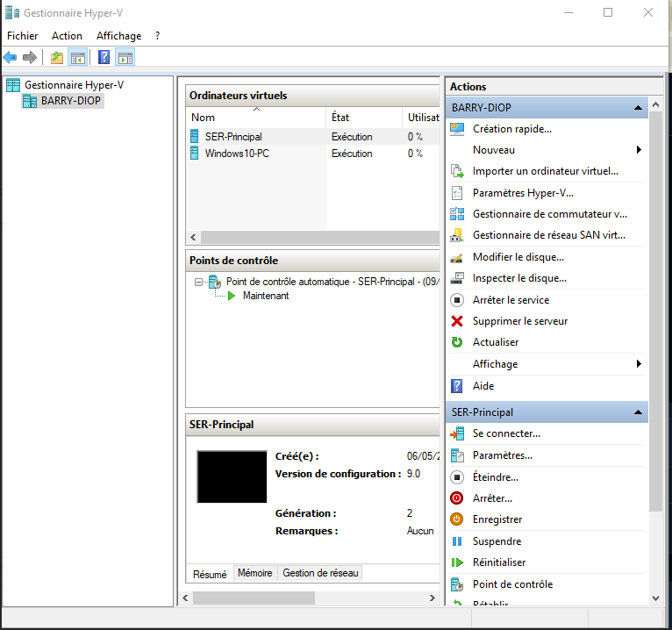Click the Importer un ordinateur virtuel icon
Image resolution: width=672 pixels, height=630 pixels.
pos(457,171)
